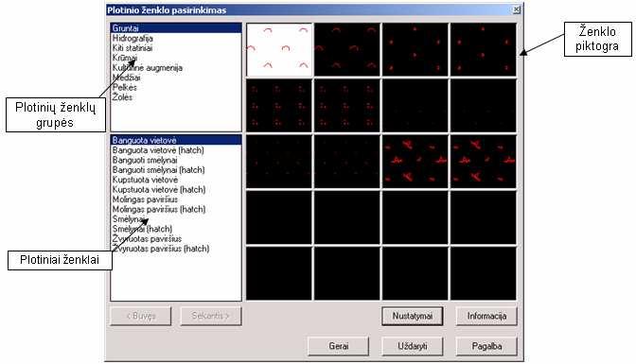Choose the third thumbnail in the third row

pyautogui.click(x=415, y=162)
